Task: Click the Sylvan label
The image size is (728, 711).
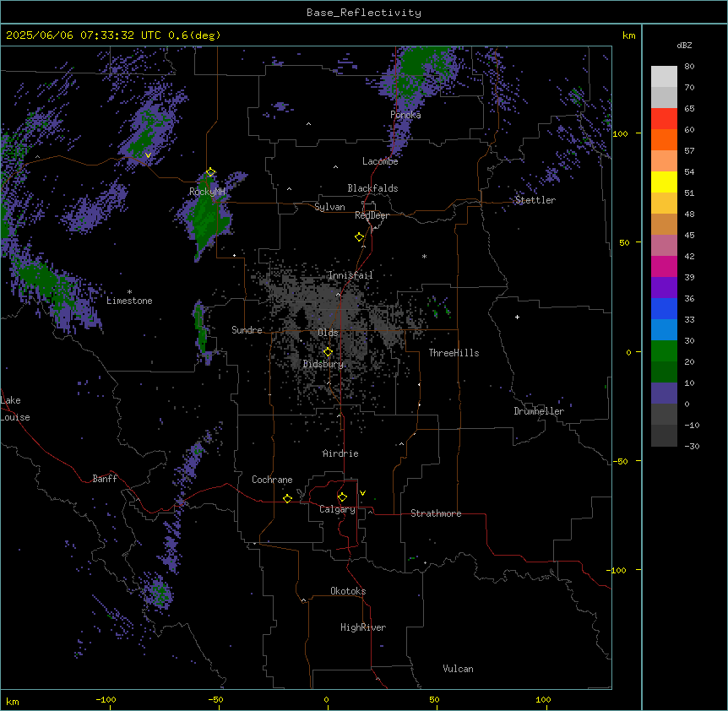Action: click(329, 207)
